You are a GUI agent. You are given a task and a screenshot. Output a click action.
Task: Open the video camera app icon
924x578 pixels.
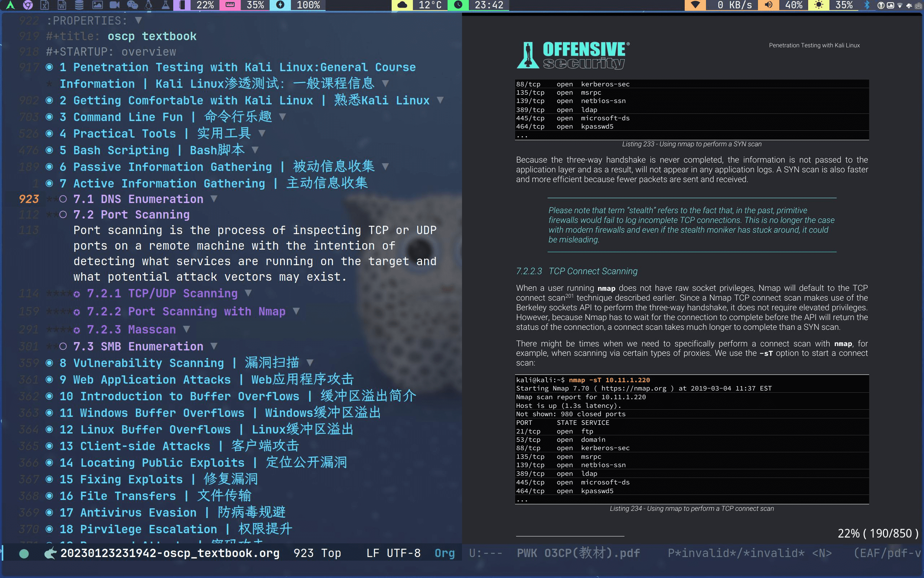[x=114, y=5]
